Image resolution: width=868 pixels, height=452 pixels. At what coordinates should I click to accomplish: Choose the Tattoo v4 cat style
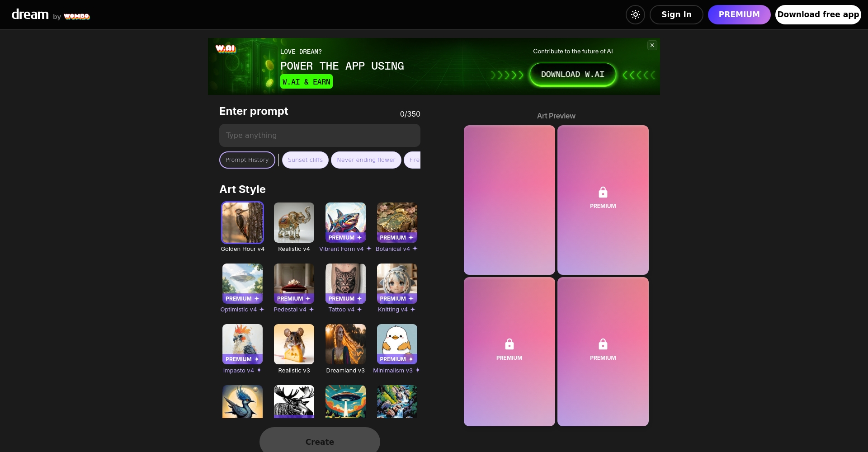[345, 283]
